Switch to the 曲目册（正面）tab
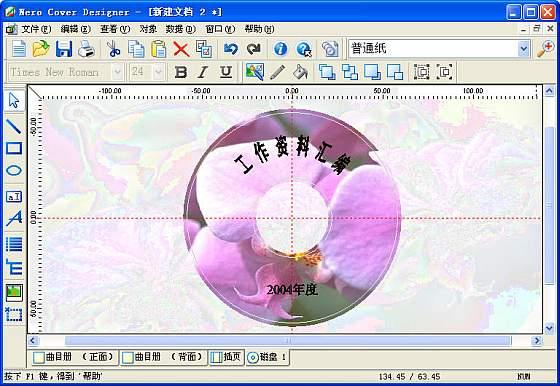 pos(74,357)
